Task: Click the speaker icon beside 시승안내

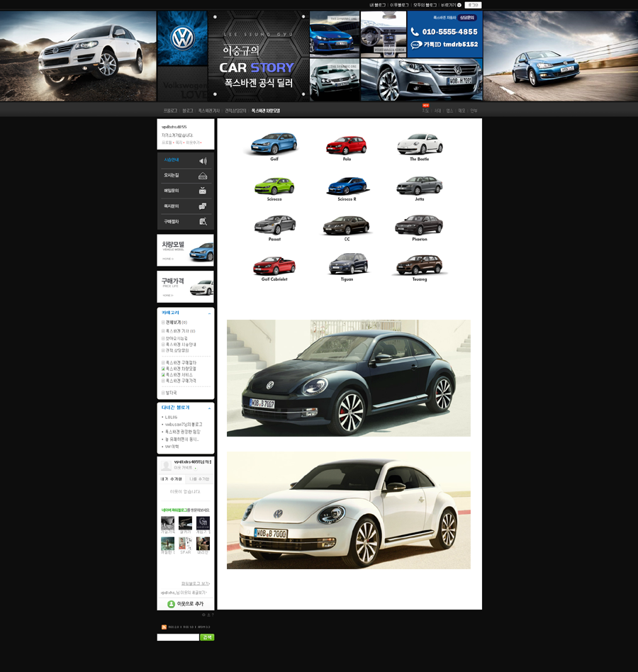Action: coord(203,160)
